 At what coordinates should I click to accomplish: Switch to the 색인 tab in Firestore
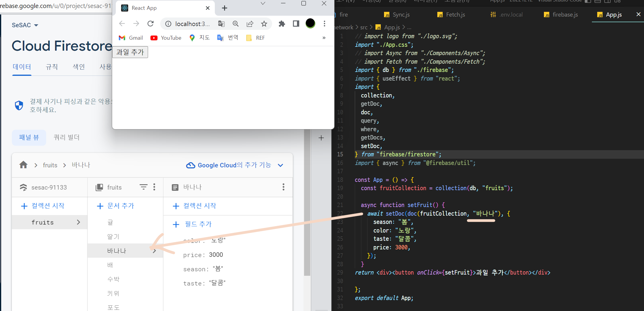click(79, 67)
